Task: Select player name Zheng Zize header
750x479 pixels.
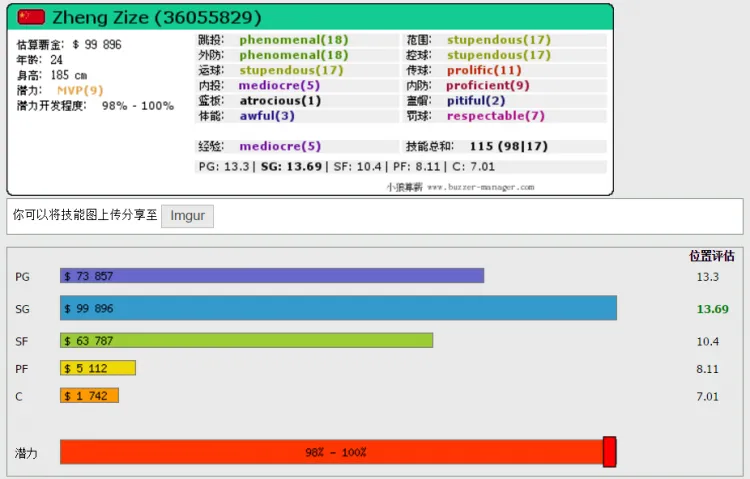Action: [x=158, y=17]
